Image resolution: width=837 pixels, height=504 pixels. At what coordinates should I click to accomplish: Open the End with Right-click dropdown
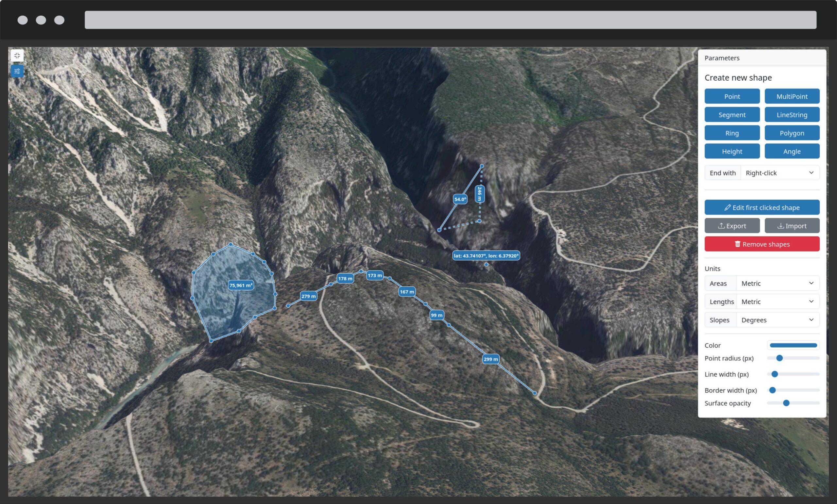tap(779, 173)
